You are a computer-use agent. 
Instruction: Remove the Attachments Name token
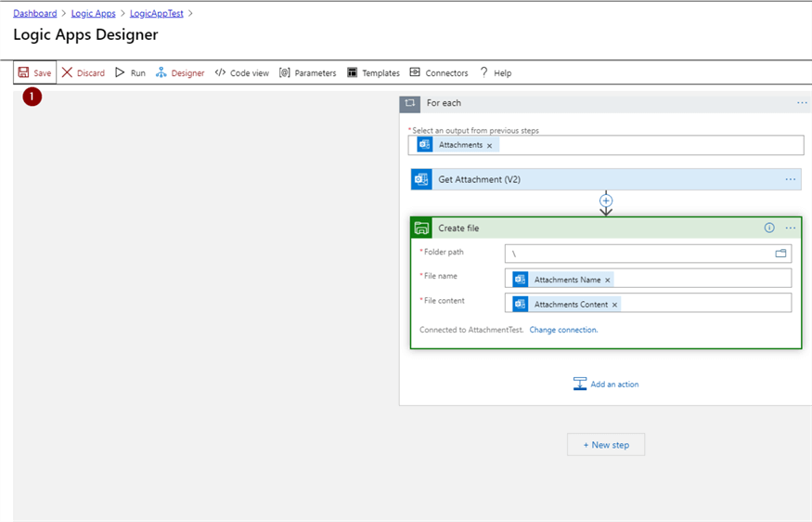pyautogui.click(x=608, y=280)
